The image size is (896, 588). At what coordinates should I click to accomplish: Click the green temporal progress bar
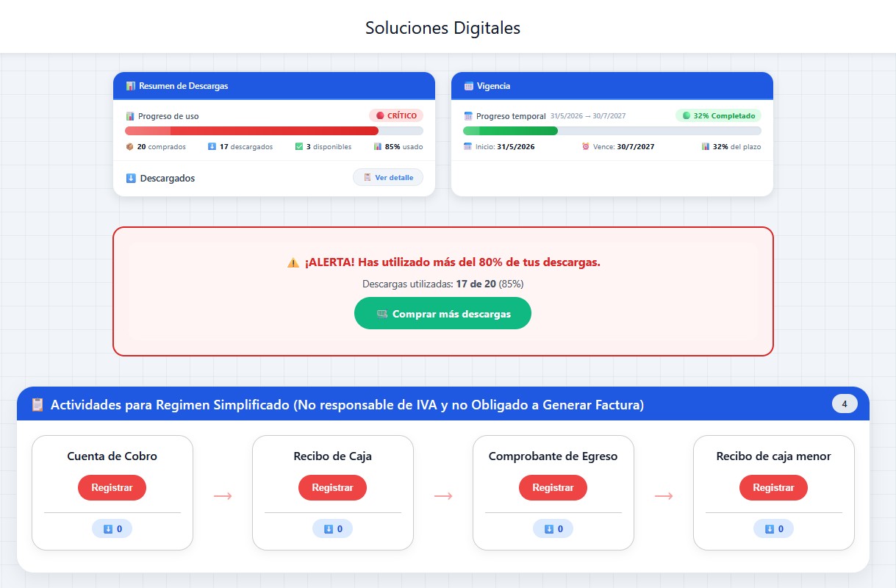[612, 131]
